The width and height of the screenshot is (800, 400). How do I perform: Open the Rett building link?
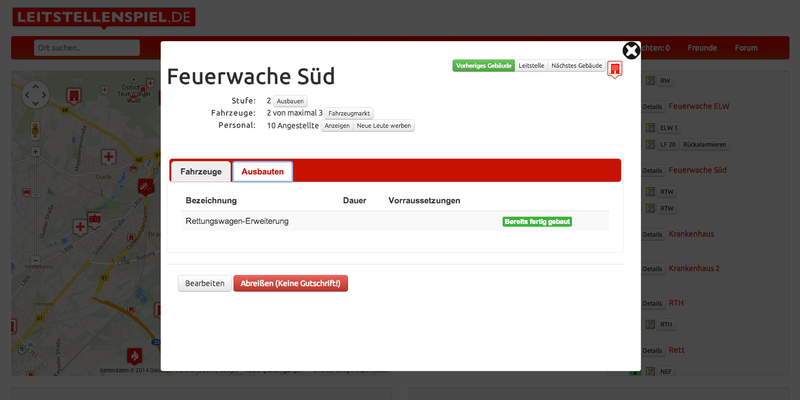click(x=677, y=350)
